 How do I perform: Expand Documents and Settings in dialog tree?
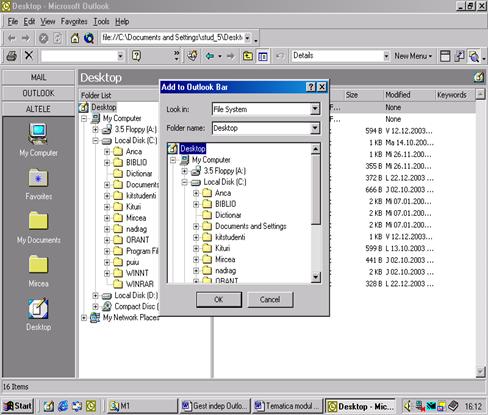pos(196,226)
